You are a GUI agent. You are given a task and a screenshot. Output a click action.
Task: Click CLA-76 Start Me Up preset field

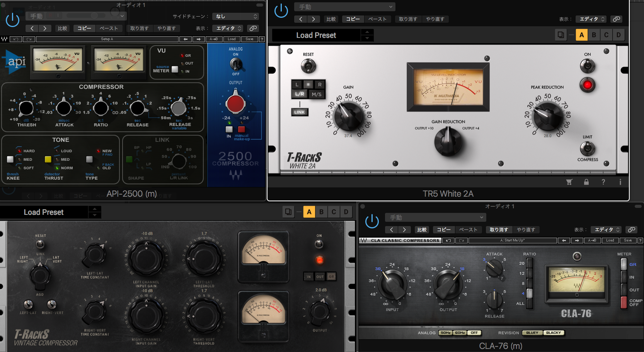(x=513, y=240)
